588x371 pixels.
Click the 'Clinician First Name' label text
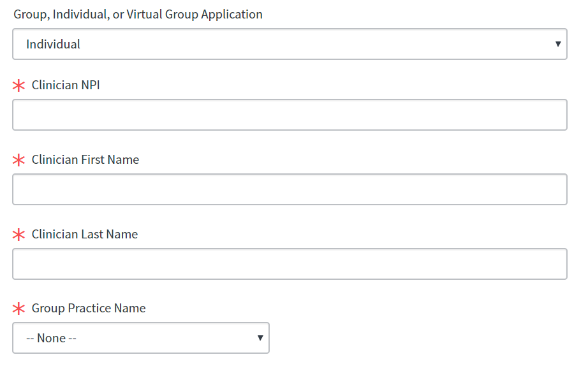pyautogui.click(x=85, y=159)
